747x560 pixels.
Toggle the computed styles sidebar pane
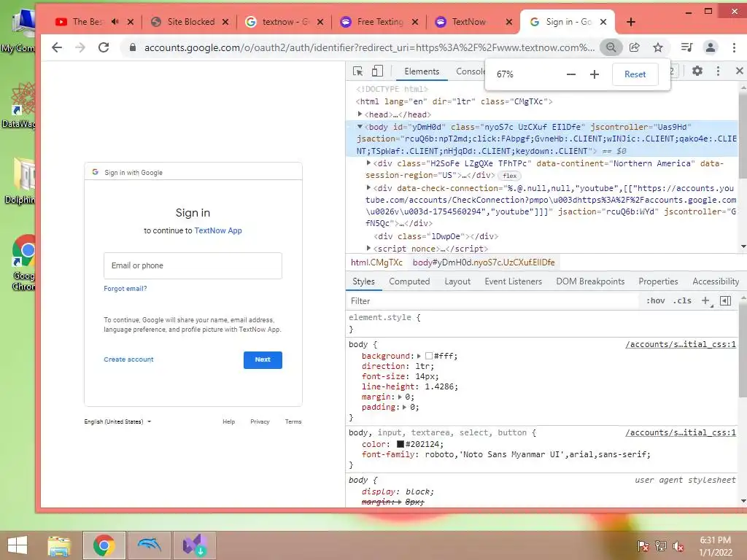pyautogui.click(x=726, y=300)
